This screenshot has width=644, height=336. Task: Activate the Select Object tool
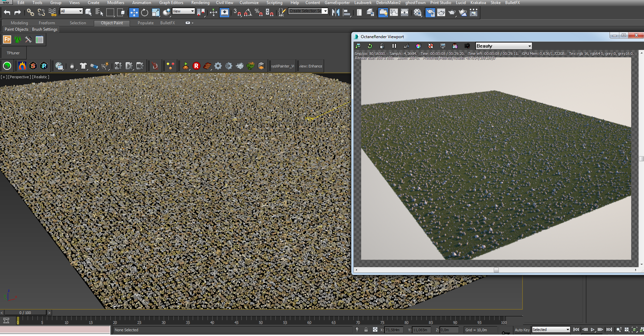pos(88,13)
